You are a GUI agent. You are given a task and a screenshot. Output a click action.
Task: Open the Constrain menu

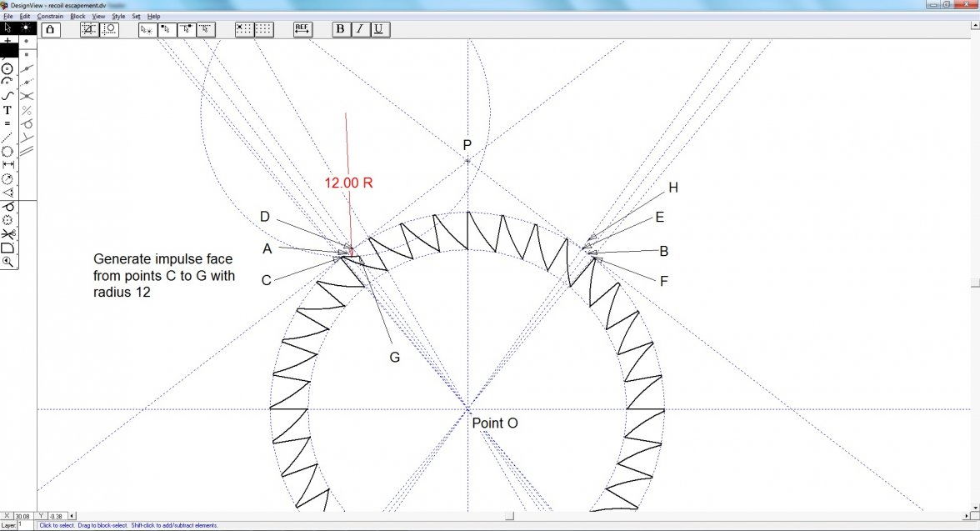coord(50,16)
